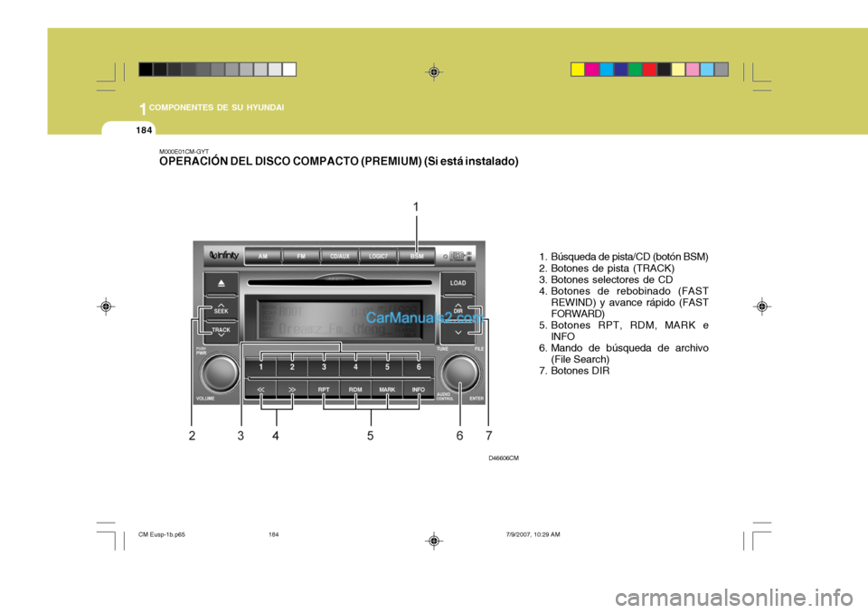This screenshot has width=868, height=613.
Task: Click the heading 'OPERACIÓN DEL DISCO COMPACTO (PREMIUM)'
Action: pos(290,161)
